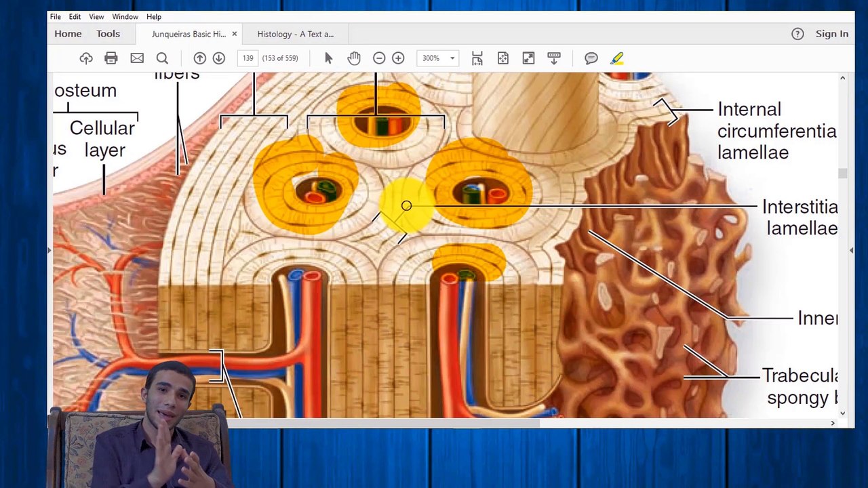The height and width of the screenshot is (488, 868).
Task: Activate the hand pan tool
Action: pyautogui.click(x=354, y=58)
